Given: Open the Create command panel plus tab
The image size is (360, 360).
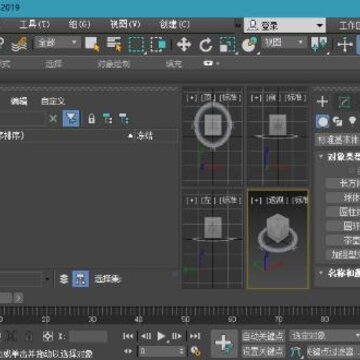Looking at the screenshot, I should [322, 102].
